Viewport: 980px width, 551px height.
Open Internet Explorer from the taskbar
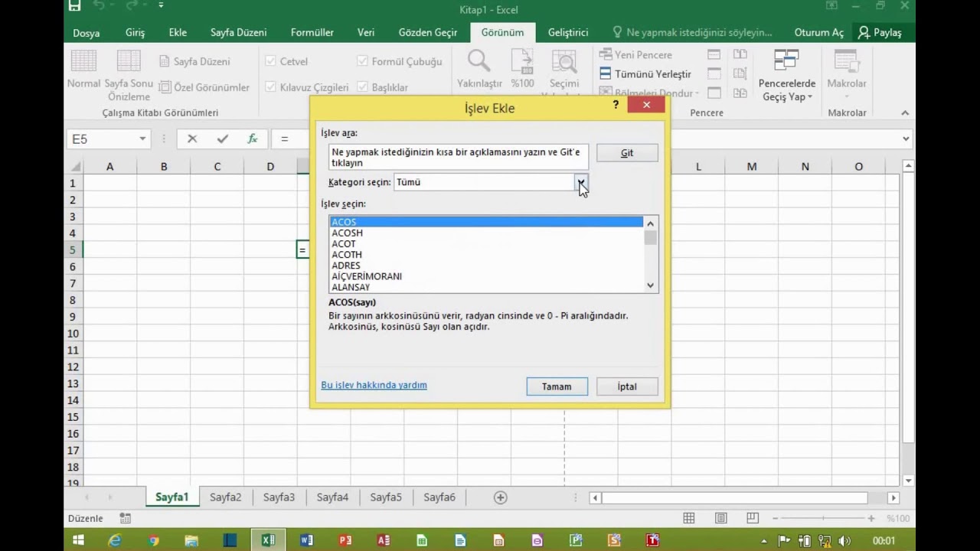pos(115,540)
